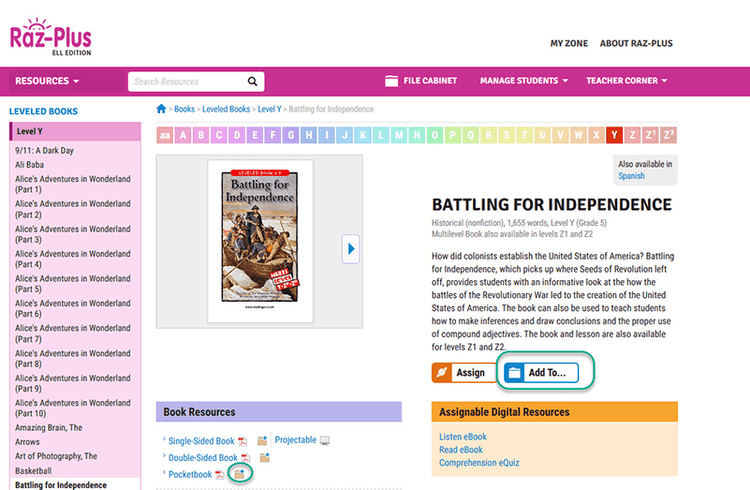The image size is (750, 490).
Task: Open the Single-Sided Book link
Action: (201, 441)
